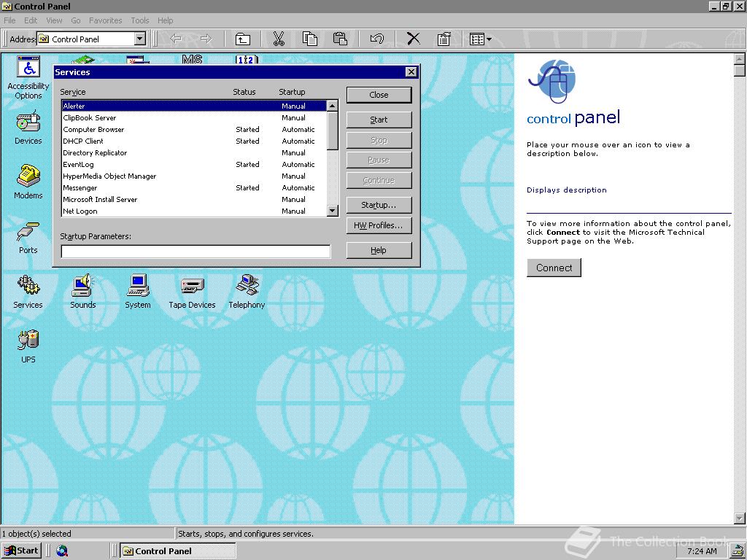Click the Back arrow toolbar button
The image size is (747, 560).
pos(176,39)
